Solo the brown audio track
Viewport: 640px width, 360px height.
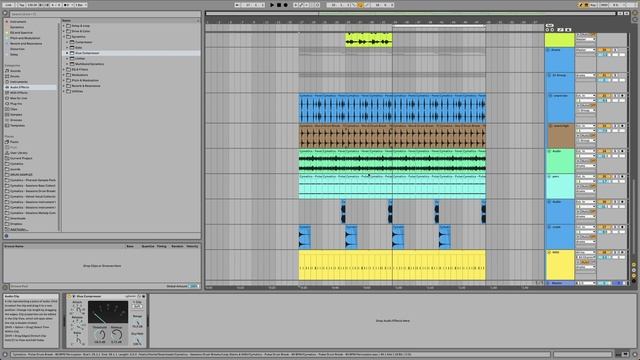615,126
